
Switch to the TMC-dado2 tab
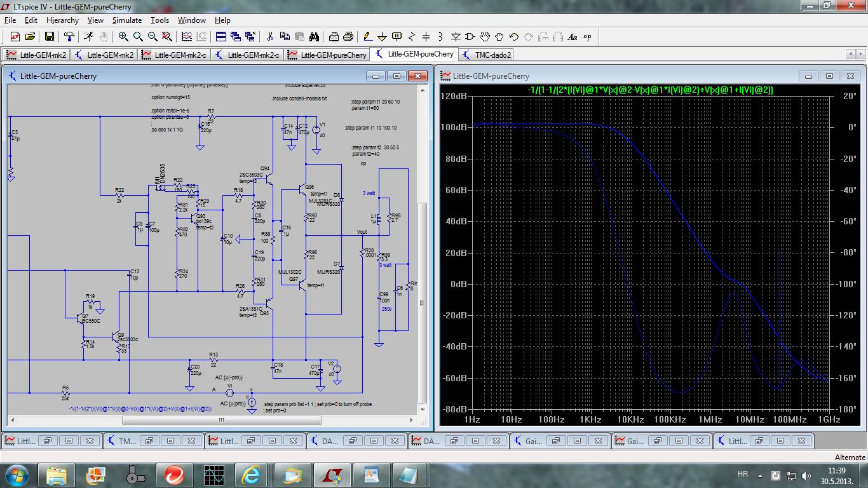coord(485,55)
